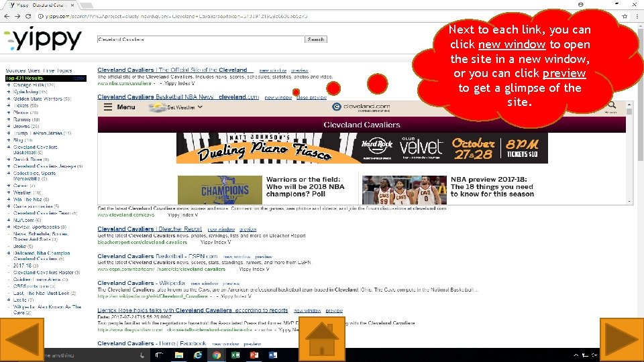
Task: Click the browser forward arrow
Action: tap(17, 16)
